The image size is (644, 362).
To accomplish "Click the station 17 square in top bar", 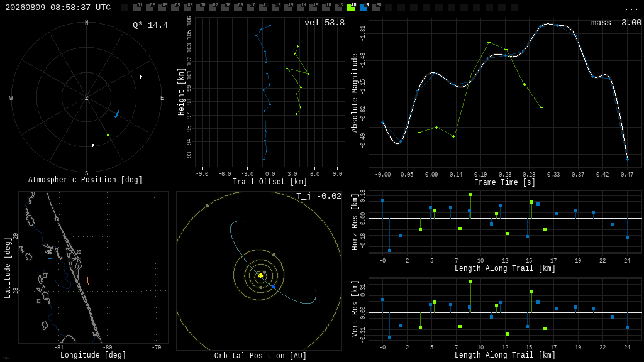I will pyautogui.click(x=338, y=8).
